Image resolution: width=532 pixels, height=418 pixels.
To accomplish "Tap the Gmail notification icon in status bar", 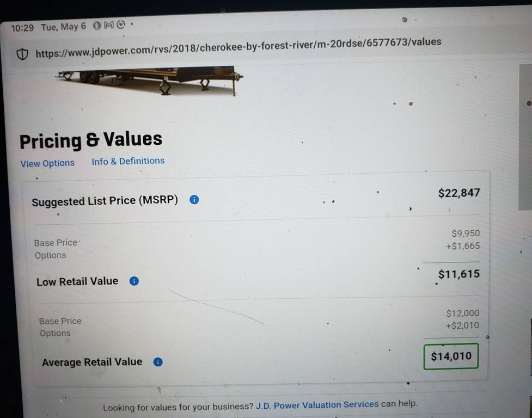I will pyautogui.click(x=109, y=25).
